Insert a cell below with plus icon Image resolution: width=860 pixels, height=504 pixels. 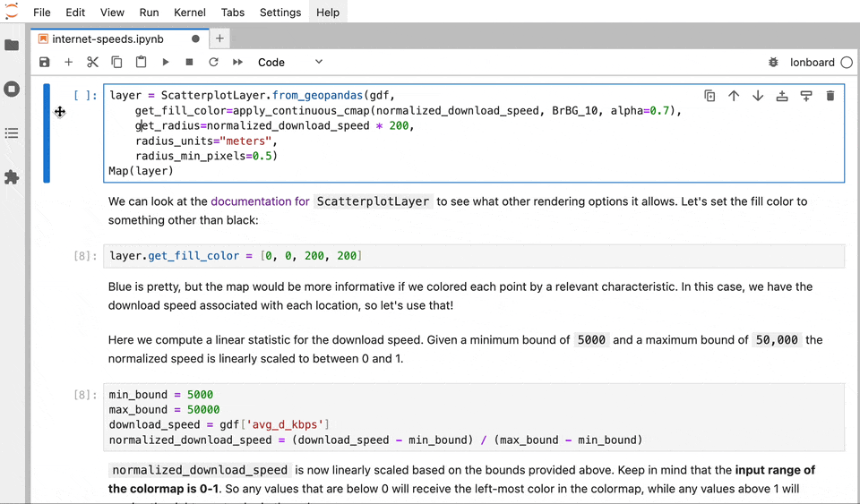coord(68,62)
